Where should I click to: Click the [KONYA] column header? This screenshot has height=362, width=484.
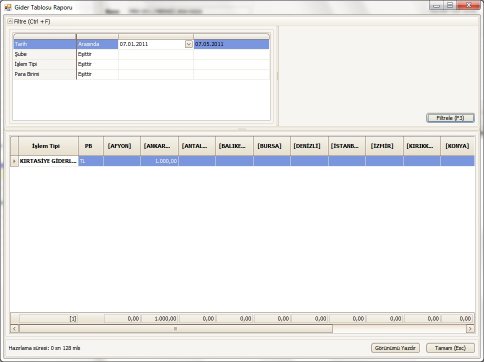pos(458,146)
